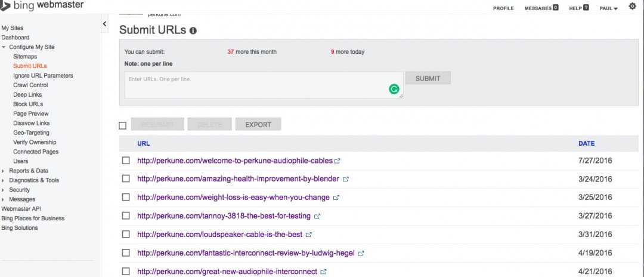Focus the Enter URLs text area
The height and width of the screenshot is (277, 644).
(264, 85)
